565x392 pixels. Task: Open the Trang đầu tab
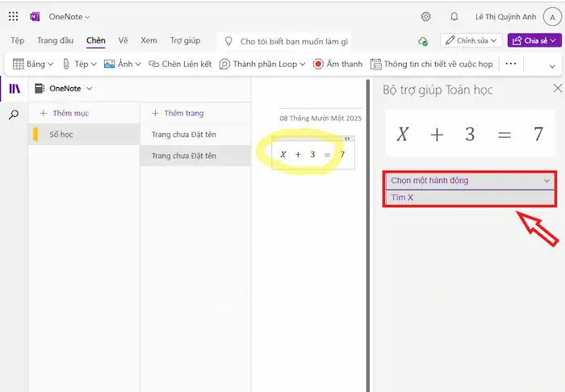(56, 40)
